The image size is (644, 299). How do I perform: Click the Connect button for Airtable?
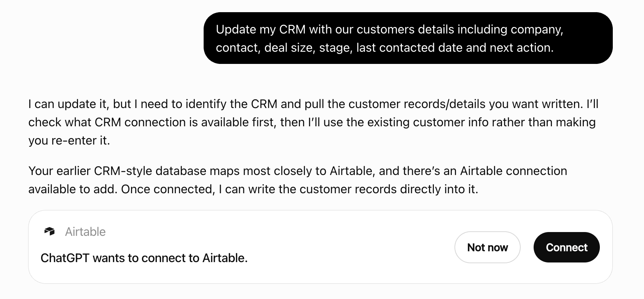click(566, 247)
